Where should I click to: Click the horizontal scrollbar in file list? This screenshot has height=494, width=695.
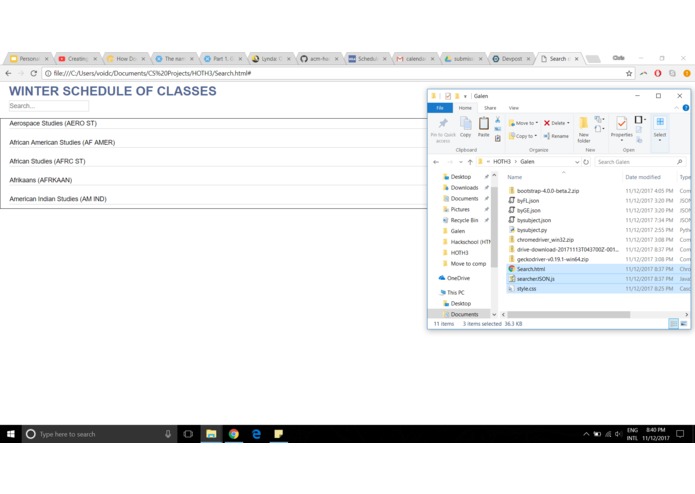click(569, 315)
